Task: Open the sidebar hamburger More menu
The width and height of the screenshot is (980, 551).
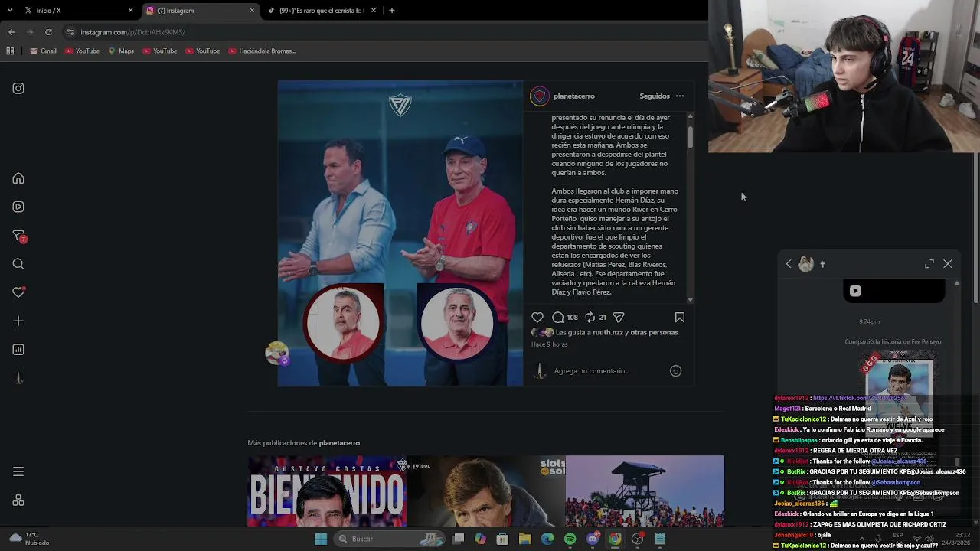Action: (x=18, y=471)
